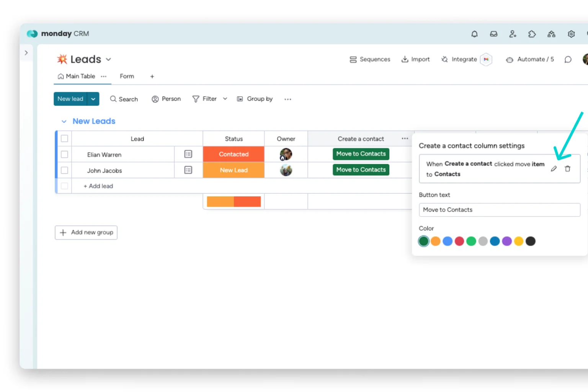Image resolution: width=588 pixels, height=392 pixels.
Task: Open Automate / 5
Action: (530, 59)
